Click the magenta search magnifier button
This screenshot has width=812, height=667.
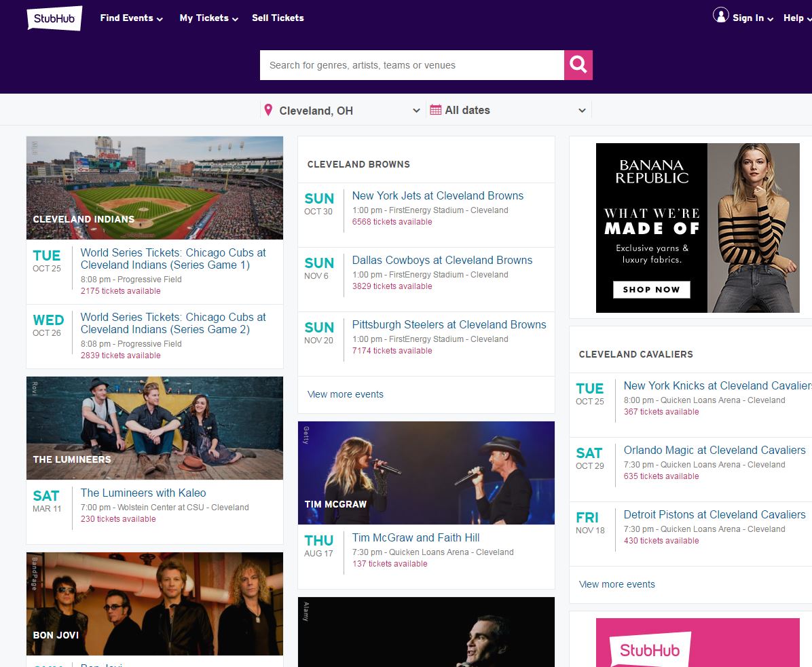[x=578, y=65]
